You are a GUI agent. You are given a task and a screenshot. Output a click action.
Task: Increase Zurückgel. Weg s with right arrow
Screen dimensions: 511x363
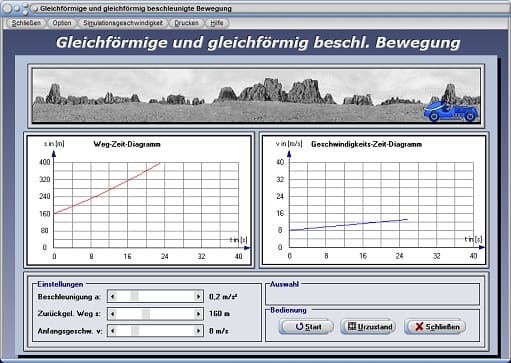[198, 314]
